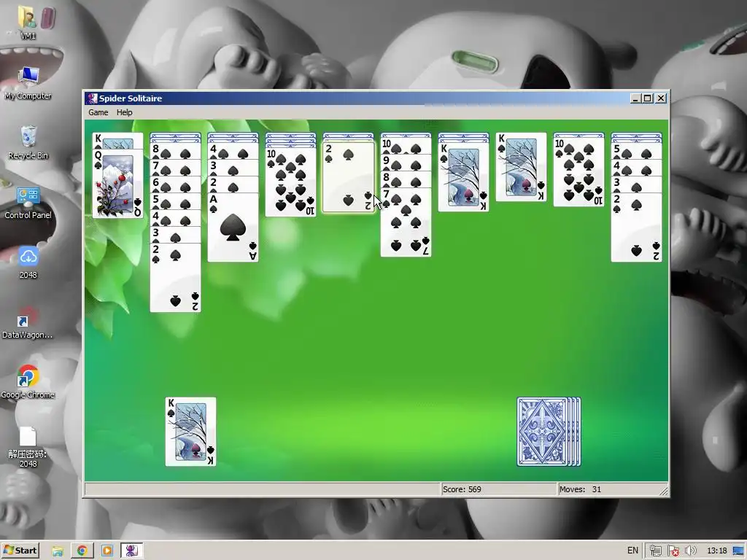Select the Google Chrome desktop icon
Viewport: 747px width, 560px height.
pyautogui.click(x=28, y=382)
